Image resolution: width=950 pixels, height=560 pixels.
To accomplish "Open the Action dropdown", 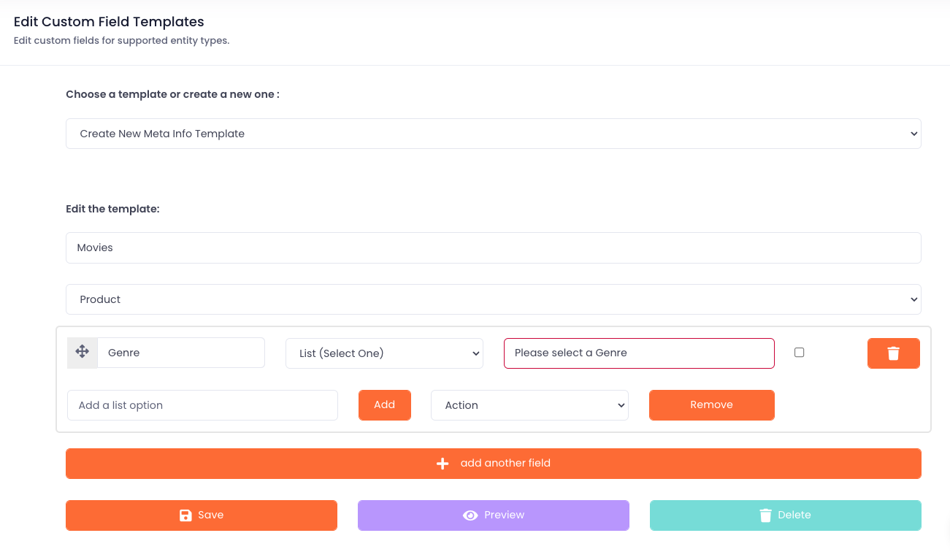I will (529, 405).
